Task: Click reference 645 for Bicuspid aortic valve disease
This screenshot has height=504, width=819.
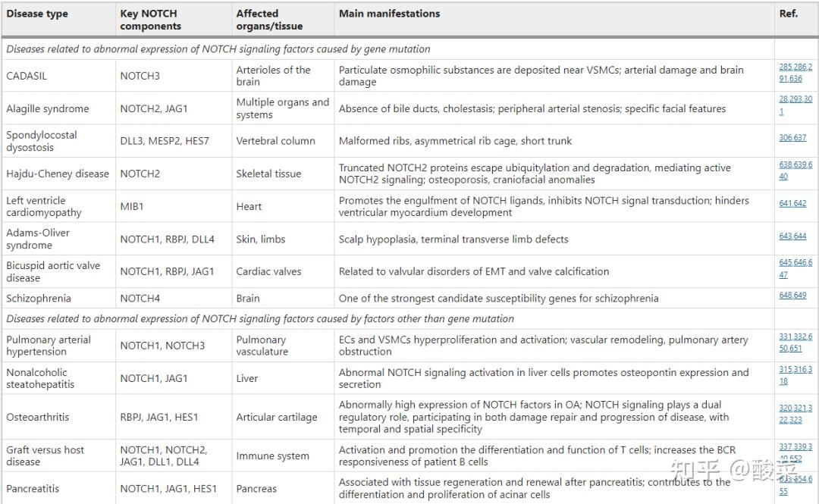Action: 786,262
